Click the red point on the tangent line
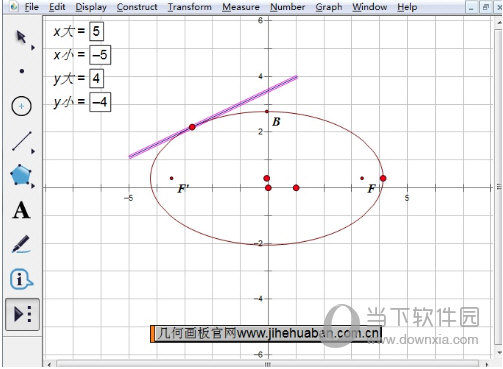Image resolution: width=503 pixels, height=369 pixels. 192,127
